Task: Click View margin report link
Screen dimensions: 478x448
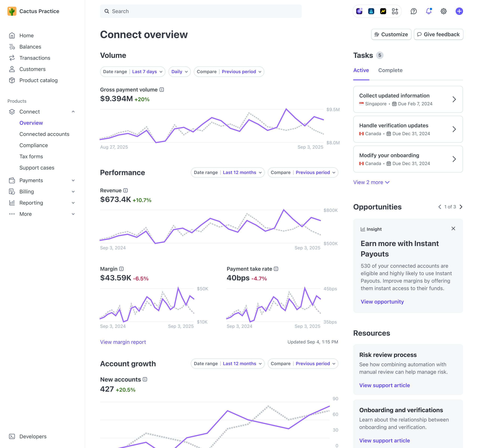Action: tap(123, 342)
